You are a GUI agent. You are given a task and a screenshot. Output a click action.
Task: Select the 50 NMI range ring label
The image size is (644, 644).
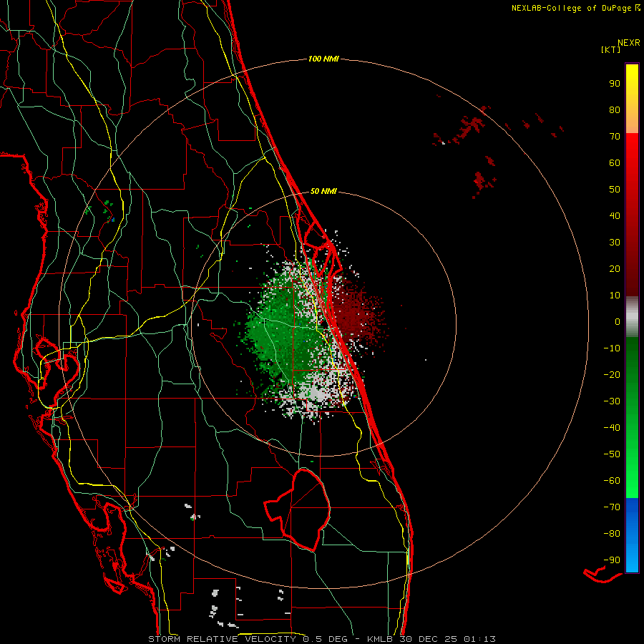323,191
